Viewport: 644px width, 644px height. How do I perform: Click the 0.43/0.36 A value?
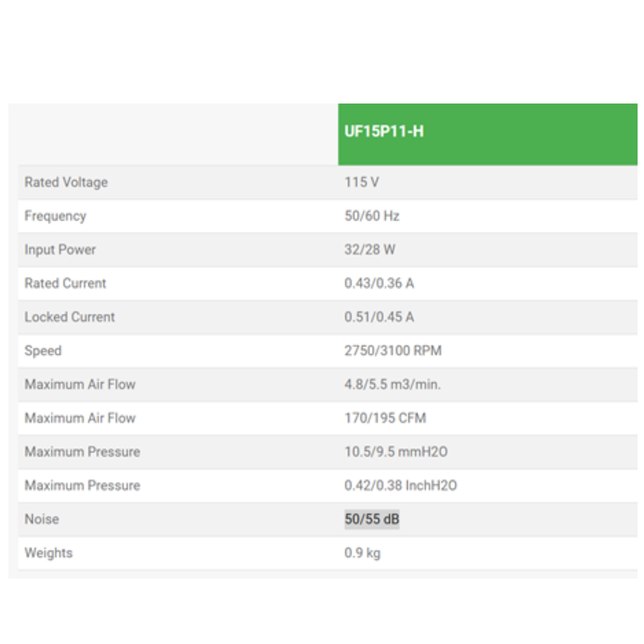coord(379,283)
